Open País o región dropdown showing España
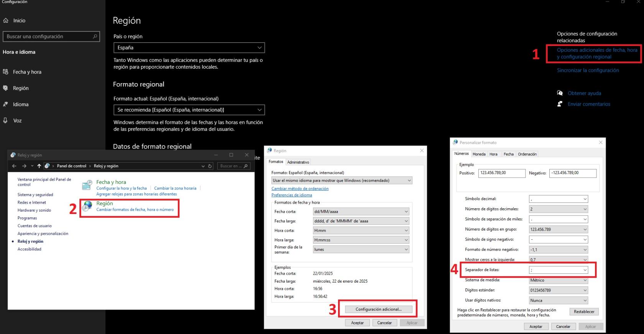Screen dimensions: 644x334 tap(189, 48)
